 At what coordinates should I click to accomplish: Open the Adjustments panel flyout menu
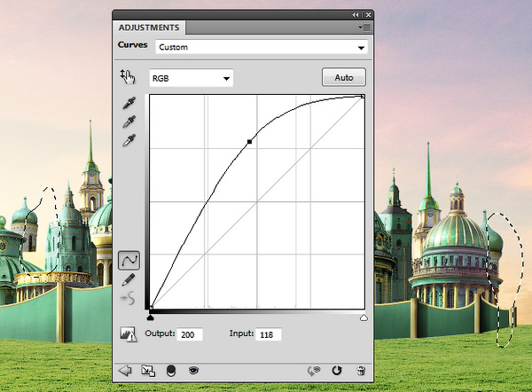364,27
